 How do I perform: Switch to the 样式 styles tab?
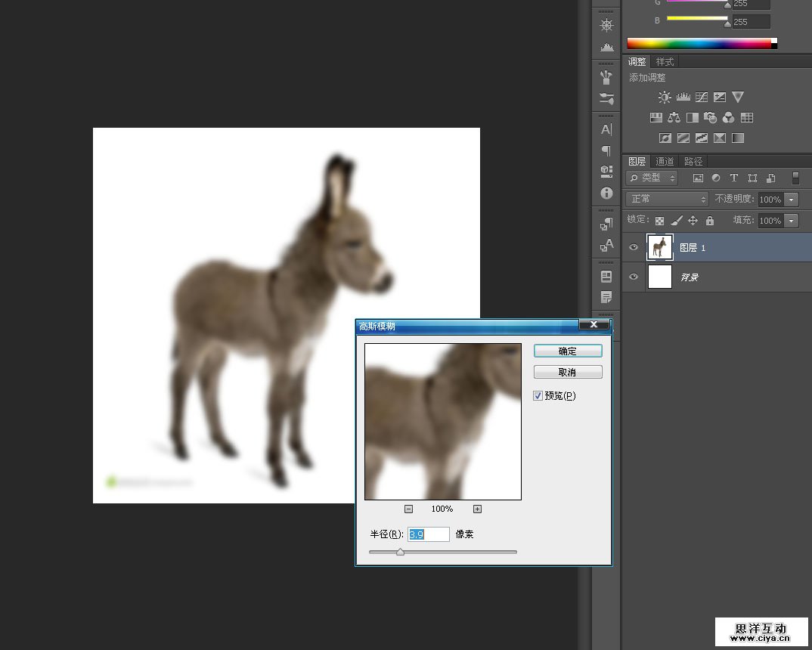[665, 61]
